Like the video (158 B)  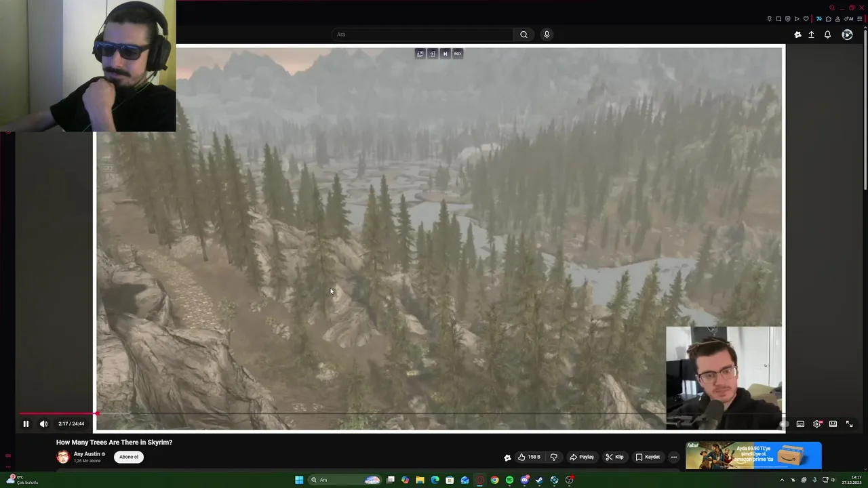click(x=529, y=457)
